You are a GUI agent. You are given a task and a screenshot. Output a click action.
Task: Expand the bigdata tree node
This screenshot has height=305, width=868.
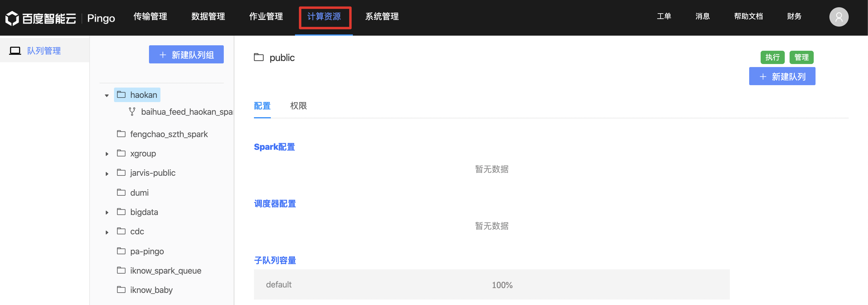[107, 213]
